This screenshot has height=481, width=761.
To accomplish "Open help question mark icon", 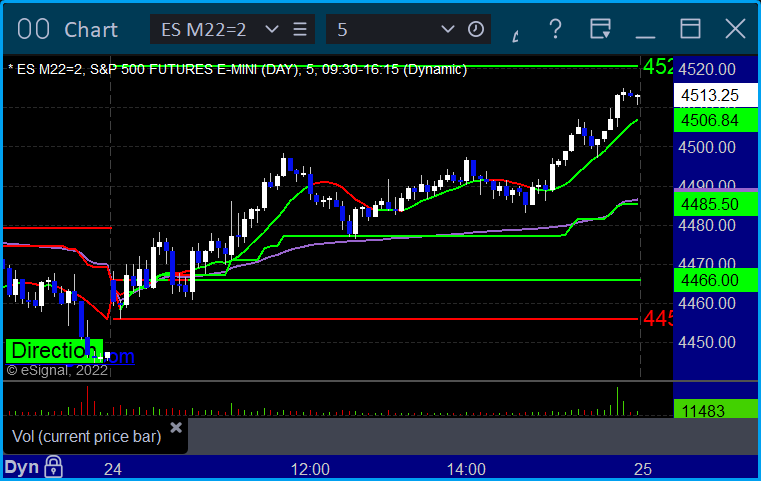I will pyautogui.click(x=555, y=29).
